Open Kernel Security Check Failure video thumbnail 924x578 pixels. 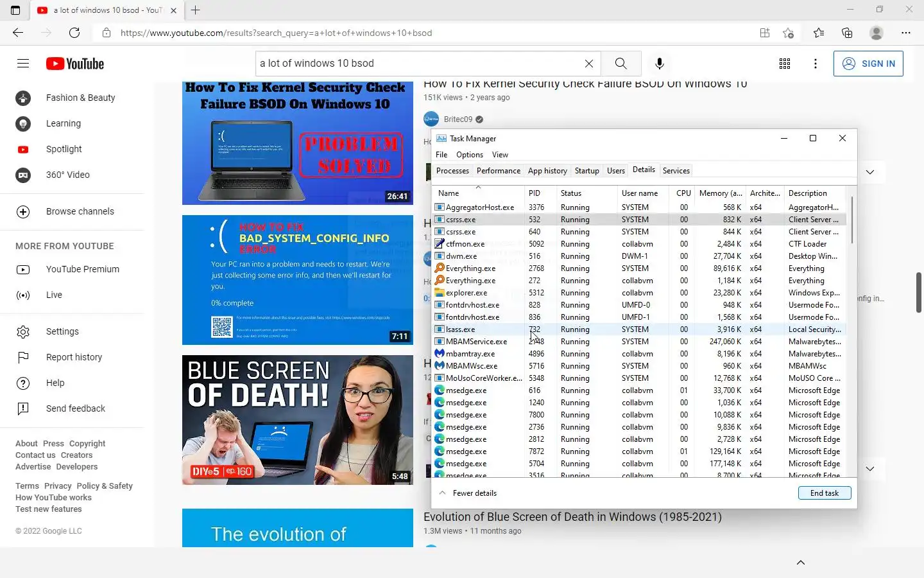pos(298,143)
